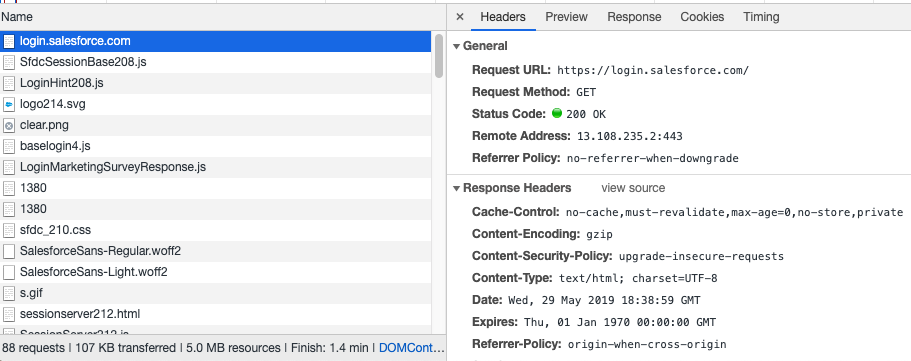Click the 88 requests status entry
The height and width of the screenshot is (361, 911).
coord(33,348)
